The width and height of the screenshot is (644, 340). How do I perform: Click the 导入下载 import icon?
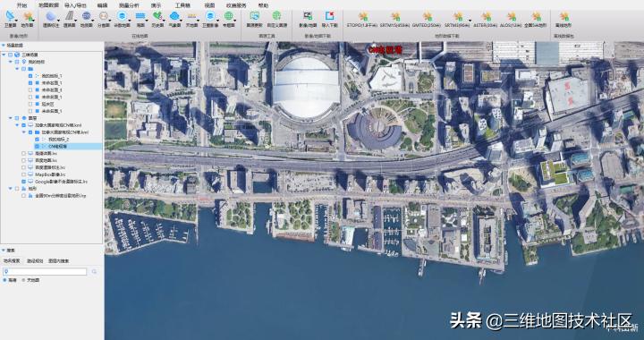pyautogui.click(x=329, y=16)
